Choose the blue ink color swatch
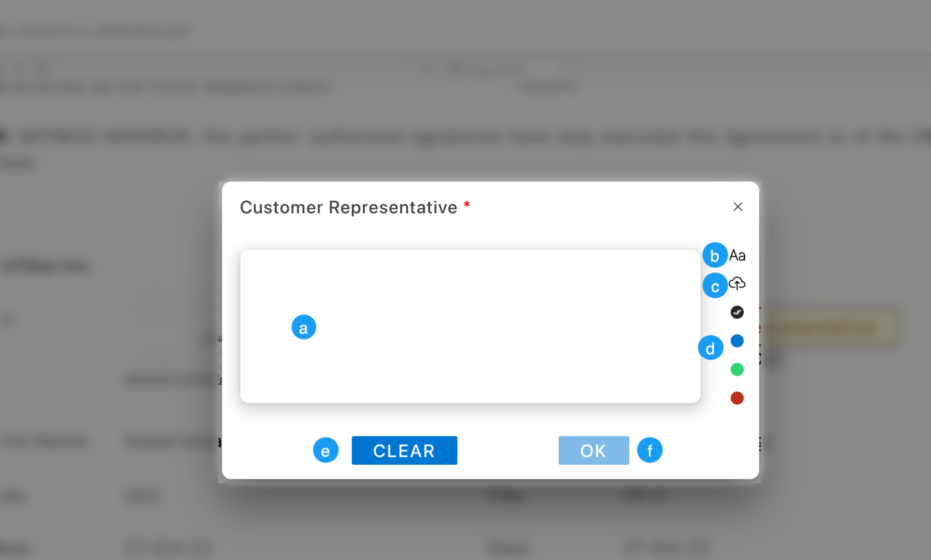 [x=737, y=341]
